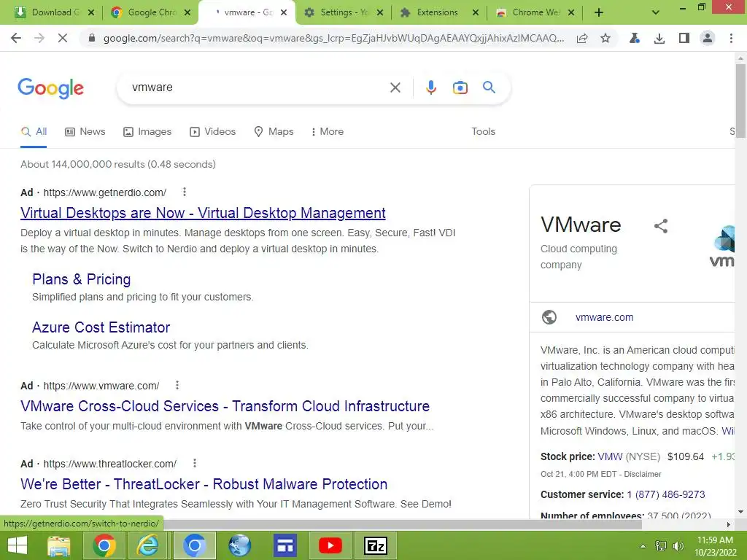Switch to Videos results
The image size is (747, 560).
click(212, 131)
